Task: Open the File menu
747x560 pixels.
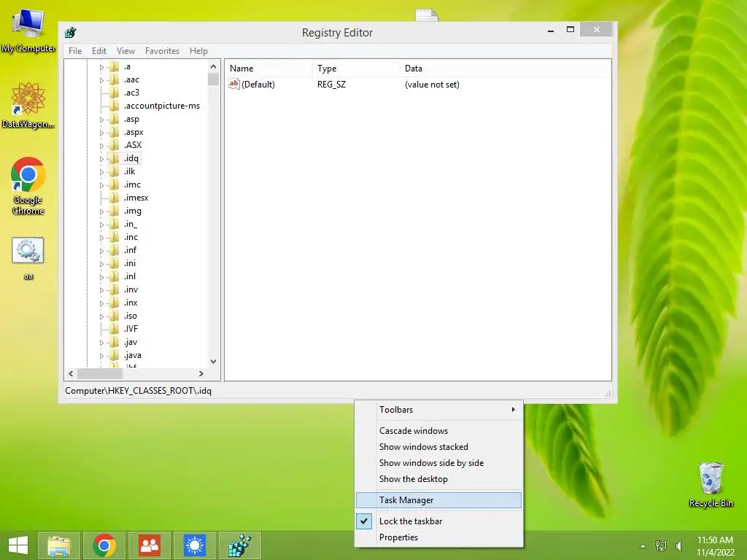Action: [x=75, y=50]
